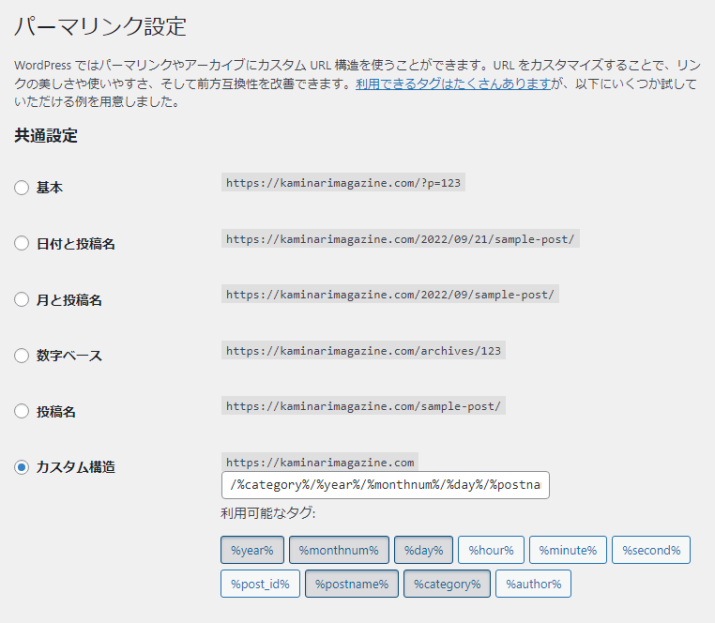Select the 投稿名 radio button
Image resolution: width=715 pixels, height=623 pixels.
(22, 412)
